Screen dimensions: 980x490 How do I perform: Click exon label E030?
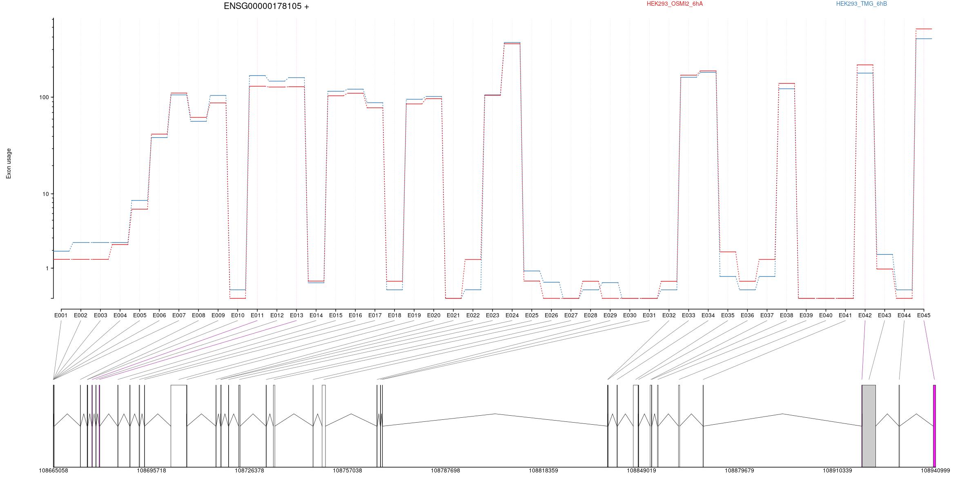pos(630,315)
